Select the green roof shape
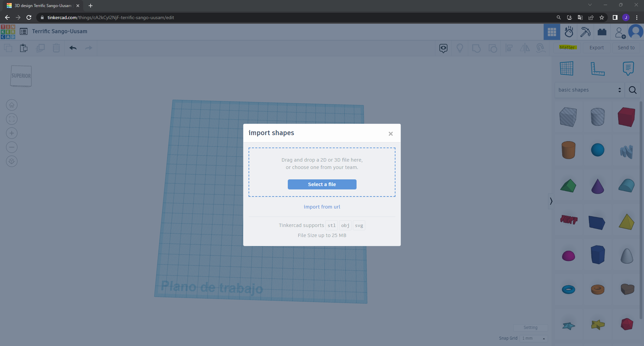Image resolution: width=644 pixels, height=346 pixels. [568, 186]
